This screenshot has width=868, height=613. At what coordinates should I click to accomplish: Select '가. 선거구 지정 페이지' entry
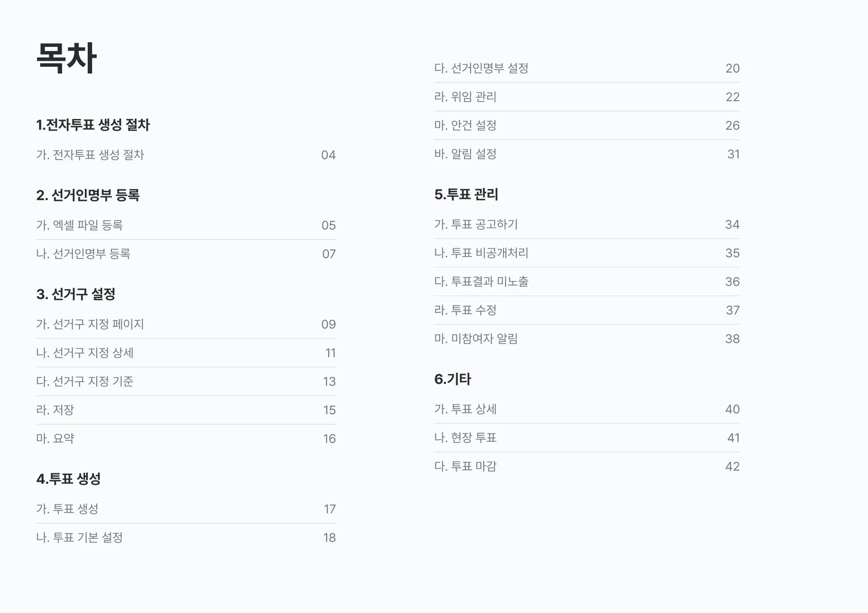pyautogui.click(x=90, y=325)
